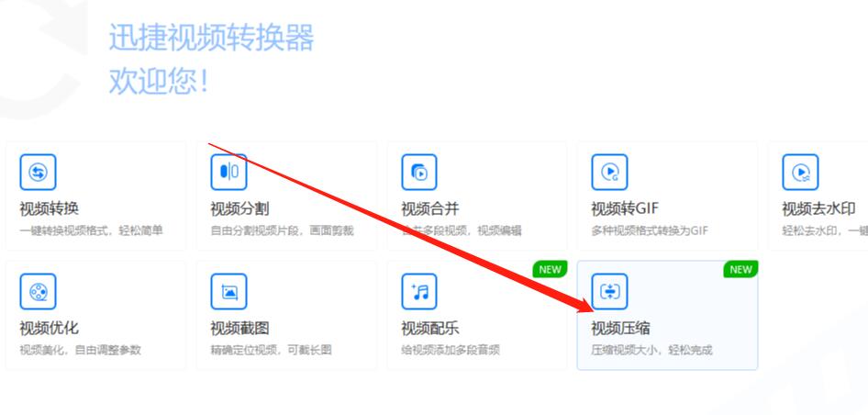Image resolution: width=868 pixels, height=415 pixels.
Task: Click NEW badge on 视频配乐 card
Action: 550,269
